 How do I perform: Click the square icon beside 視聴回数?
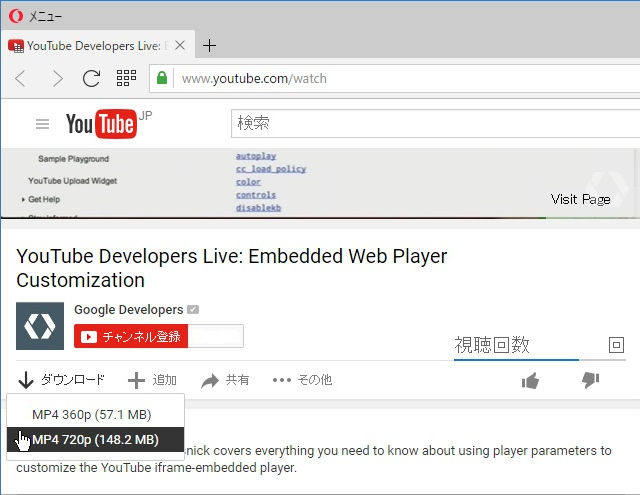point(616,345)
